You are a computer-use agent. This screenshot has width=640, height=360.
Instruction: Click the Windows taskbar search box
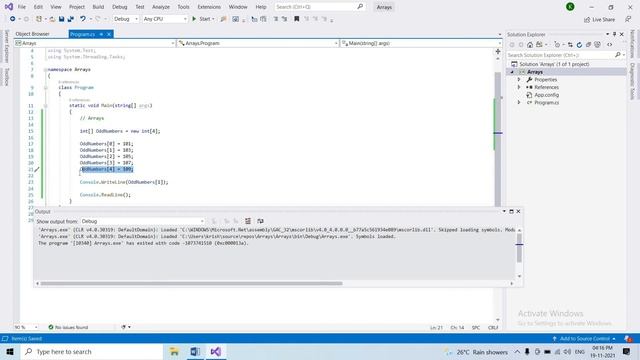[x=91, y=351]
